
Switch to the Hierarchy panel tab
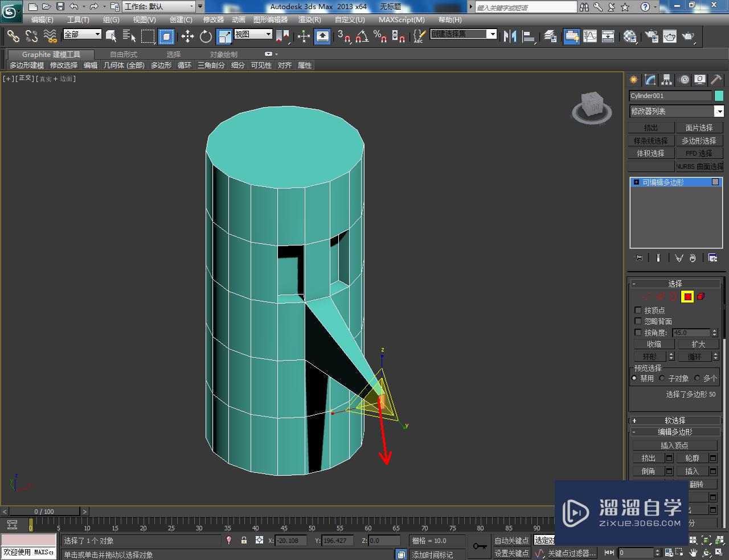pyautogui.click(x=667, y=80)
